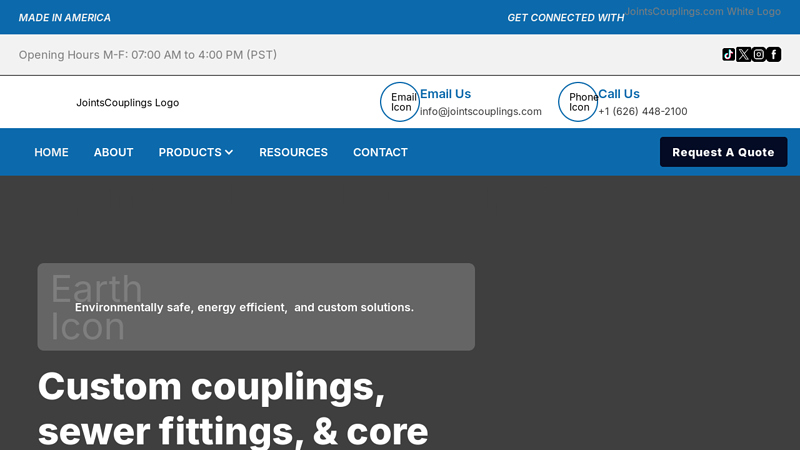The height and width of the screenshot is (450, 800).
Task: Expand the Products dropdown chevron
Action: point(229,152)
